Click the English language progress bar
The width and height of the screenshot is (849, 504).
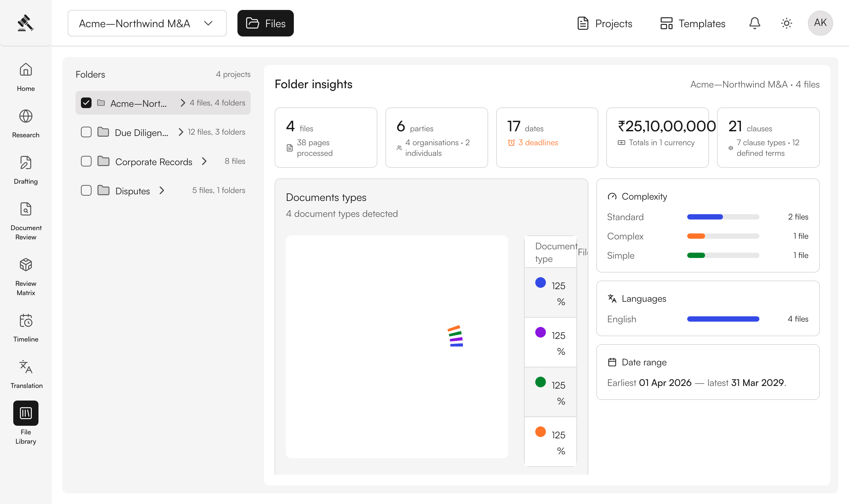click(723, 319)
